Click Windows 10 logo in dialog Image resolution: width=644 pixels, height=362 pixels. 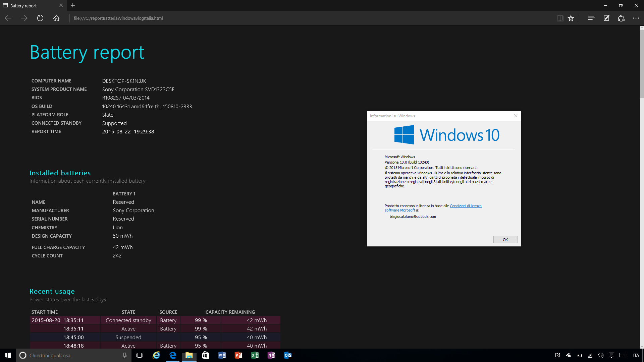447,135
